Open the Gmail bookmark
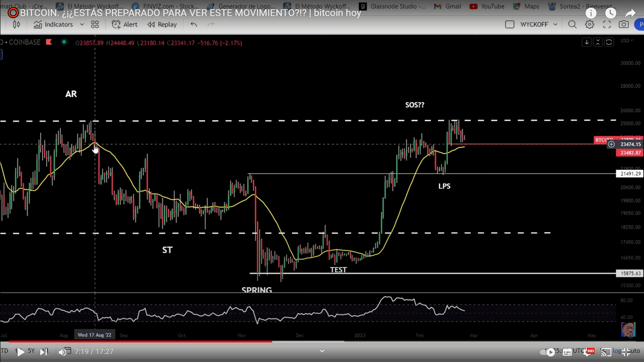 pos(447,6)
